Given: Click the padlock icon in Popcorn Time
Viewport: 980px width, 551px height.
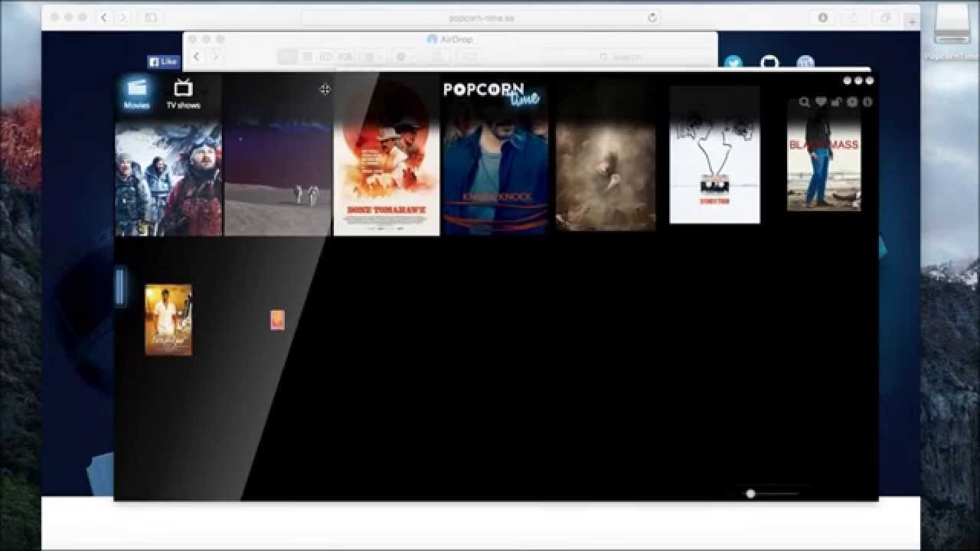Looking at the screenshot, I should [x=836, y=102].
